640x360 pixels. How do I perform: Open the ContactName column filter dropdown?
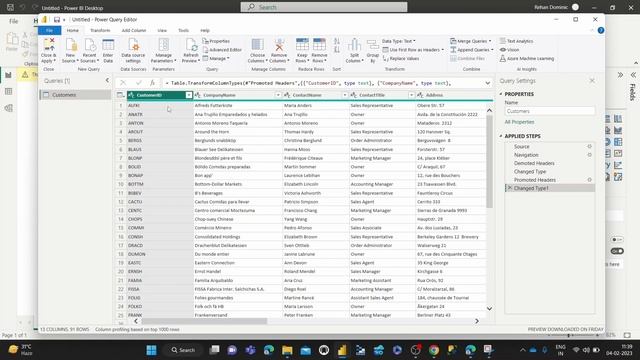(344, 95)
